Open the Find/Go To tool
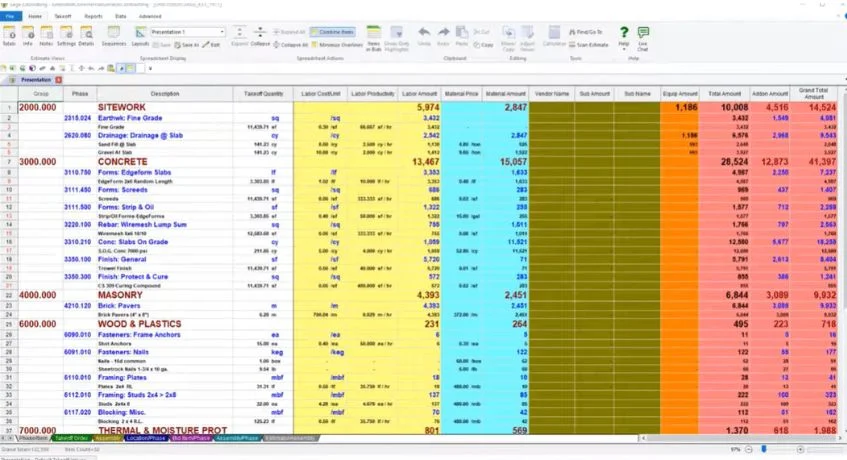 coord(586,32)
